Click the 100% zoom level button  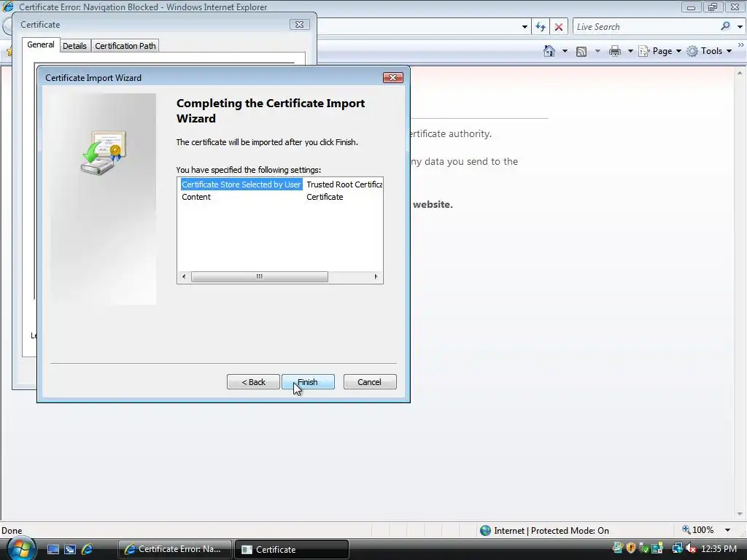tap(698, 530)
